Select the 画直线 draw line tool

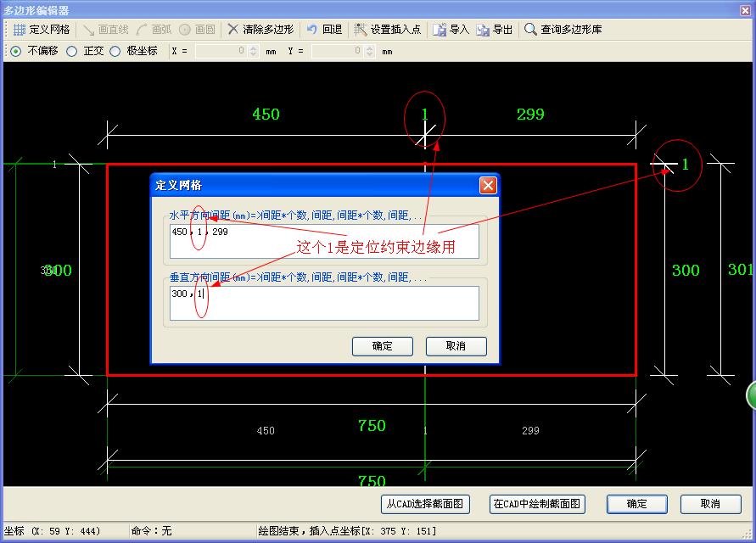pos(105,30)
